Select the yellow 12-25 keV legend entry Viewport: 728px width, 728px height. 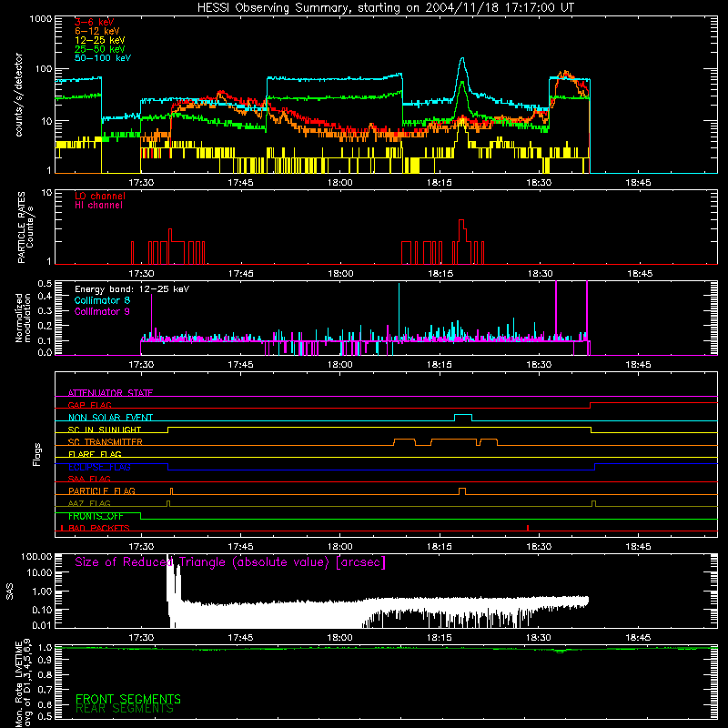coord(100,40)
